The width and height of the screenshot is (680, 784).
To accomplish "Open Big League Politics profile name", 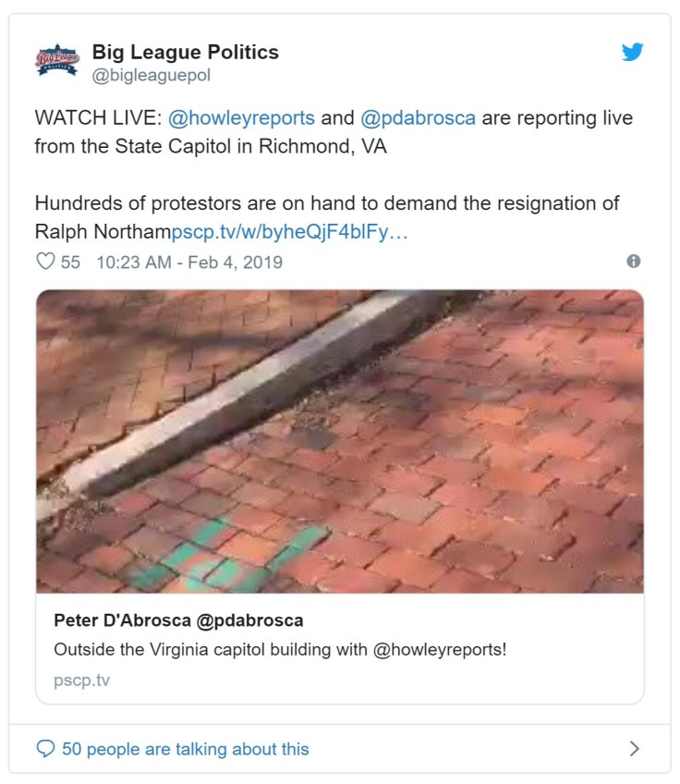I will (x=186, y=52).
